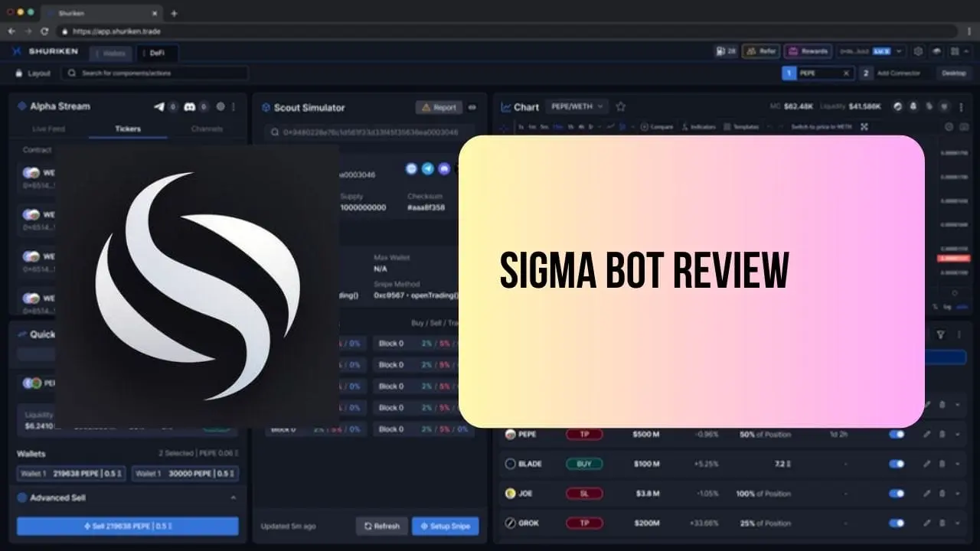Click the link icon beside Report
Screen dimensions: 980x551
tap(472, 107)
